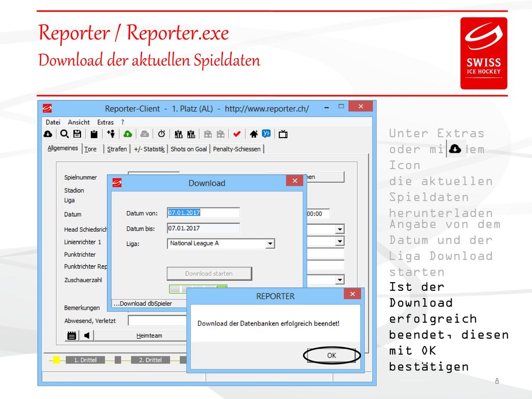
Task: Click the black cloud download toolbar icon
Action: 48,134
